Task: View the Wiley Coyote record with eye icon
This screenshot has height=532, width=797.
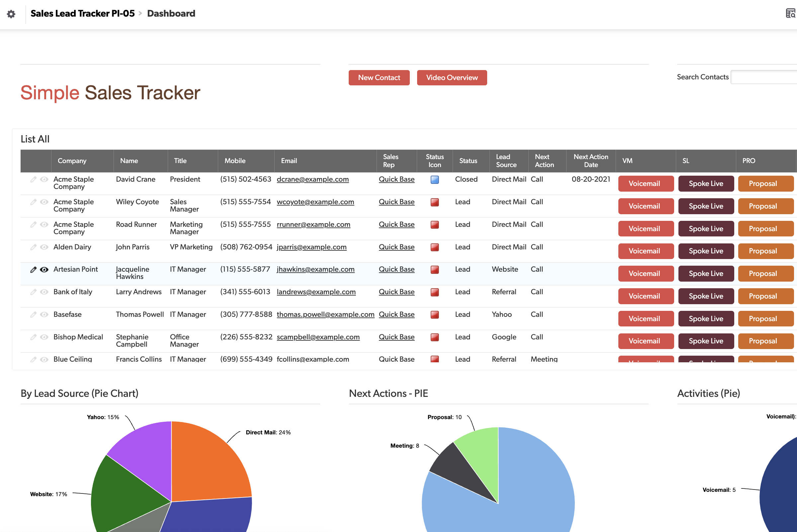Action: click(x=44, y=202)
